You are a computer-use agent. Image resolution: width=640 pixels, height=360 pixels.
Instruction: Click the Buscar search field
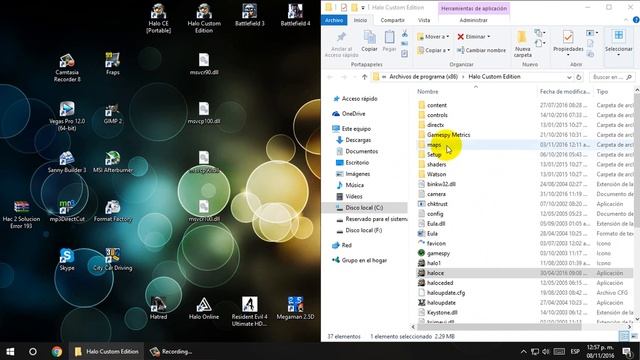click(612, 77)
